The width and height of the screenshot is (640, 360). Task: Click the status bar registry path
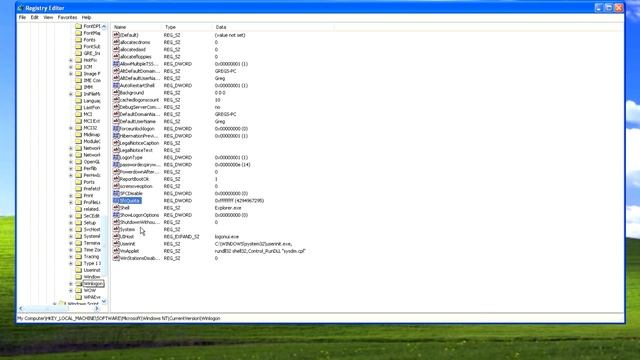(x=118, y=318)
